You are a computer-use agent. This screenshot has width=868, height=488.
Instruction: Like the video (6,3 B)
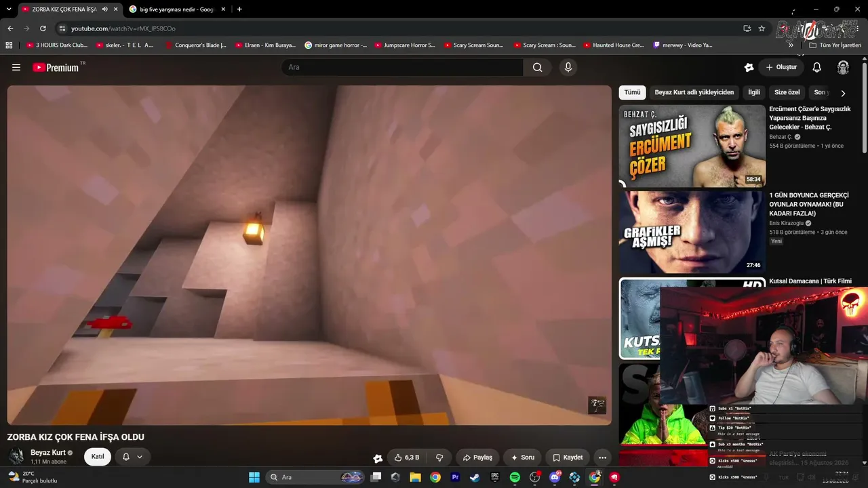pos(407,457)
